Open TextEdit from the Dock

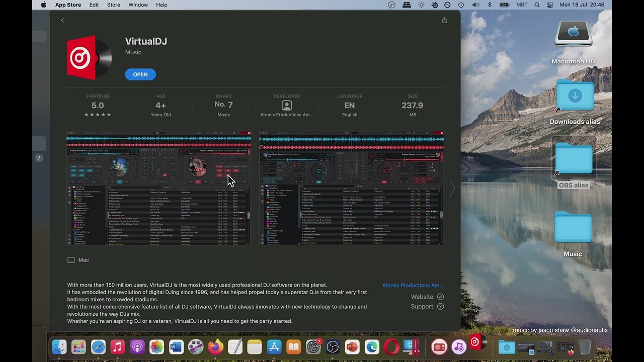click(x=235, y=346)
